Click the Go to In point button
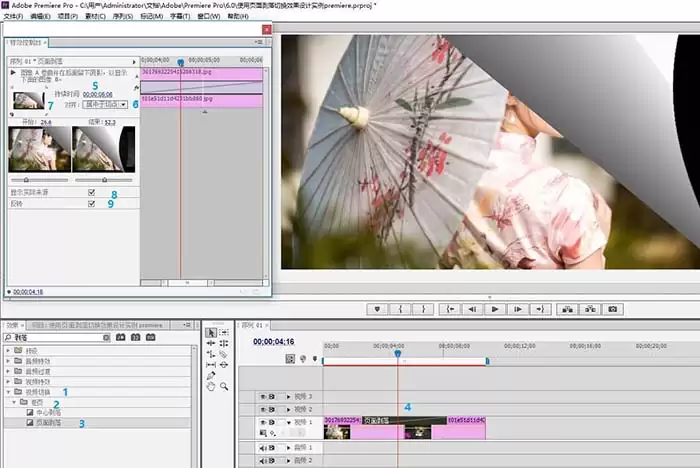 coord(451,309)
